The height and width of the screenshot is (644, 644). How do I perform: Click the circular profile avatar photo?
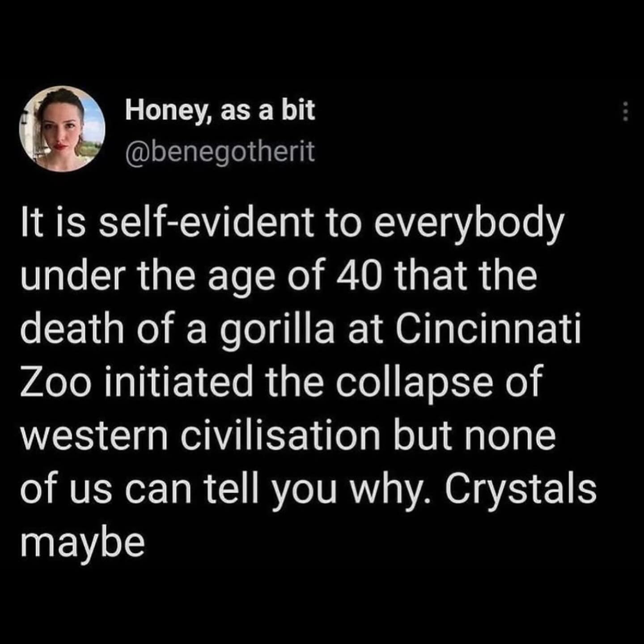(x=62, y=129)
